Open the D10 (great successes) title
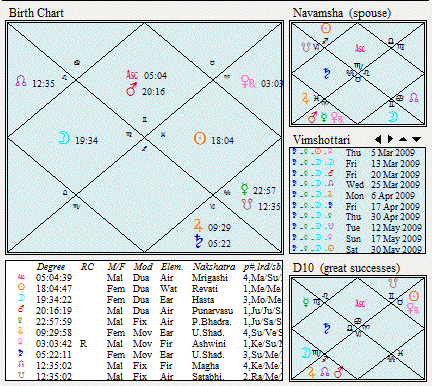432x386 pixels. click(x=346, y=268)
